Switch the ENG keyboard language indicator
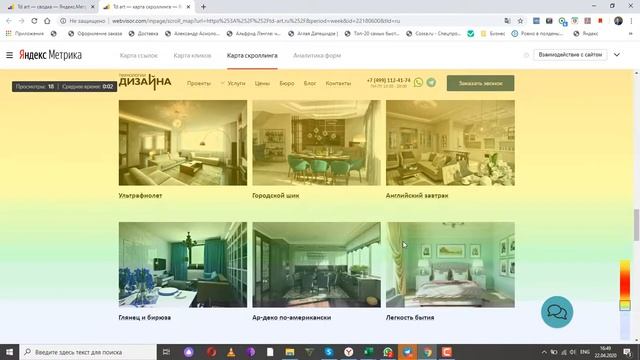The image size is (640, 360). pos(585,352)
